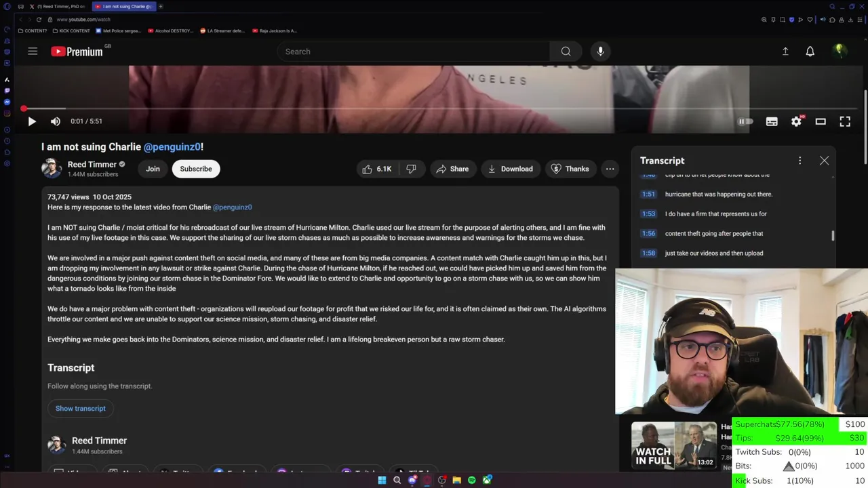Image resolution: width=868 pixels, height=488 pixels.
Task: Open YouTube notifications bell
Action: [x=810, y=52]
